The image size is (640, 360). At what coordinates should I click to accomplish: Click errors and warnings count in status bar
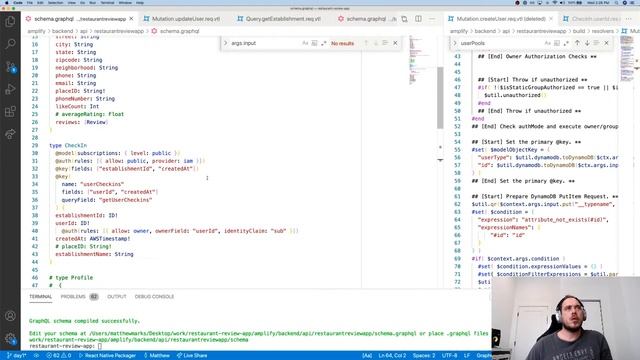click(58, 356)
